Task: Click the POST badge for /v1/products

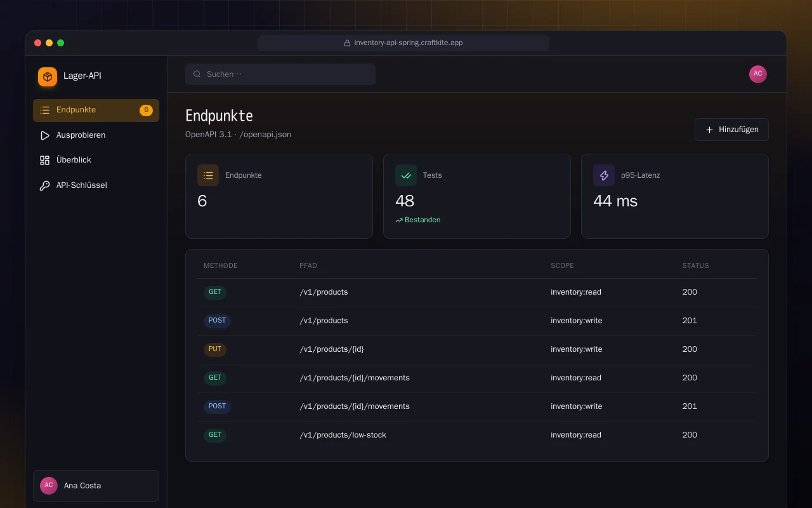Action: point(217,321)
